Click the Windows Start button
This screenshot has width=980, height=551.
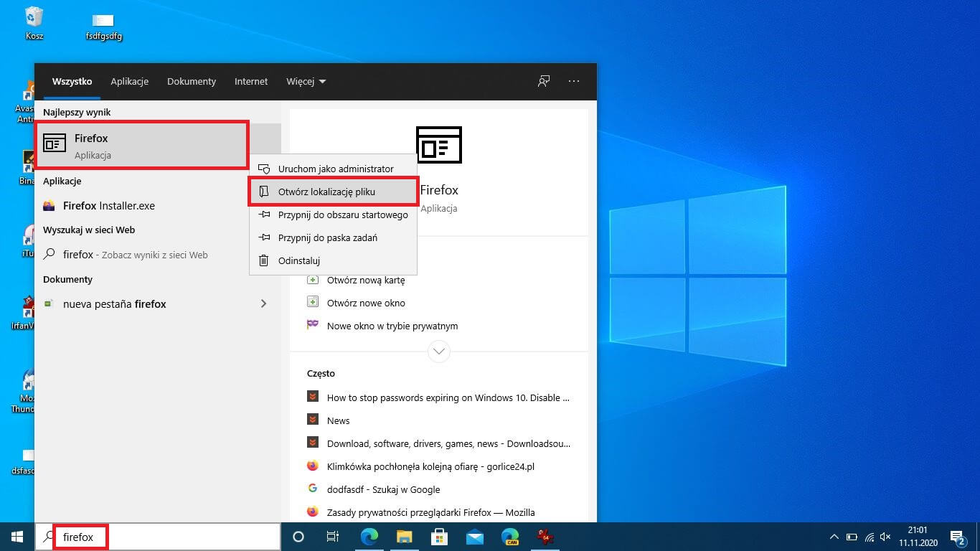click(17, 537)
